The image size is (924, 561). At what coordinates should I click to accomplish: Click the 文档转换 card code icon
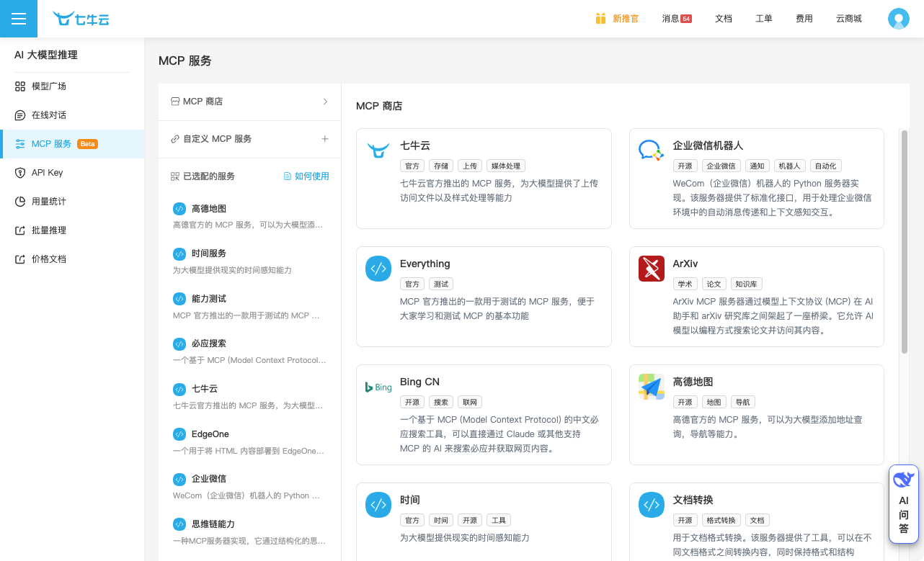[652, 505]
